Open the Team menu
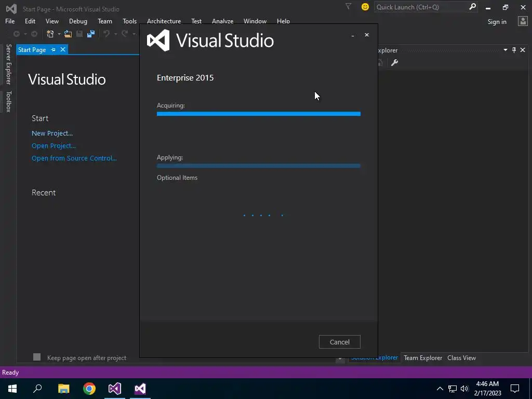 pos(105,21)
